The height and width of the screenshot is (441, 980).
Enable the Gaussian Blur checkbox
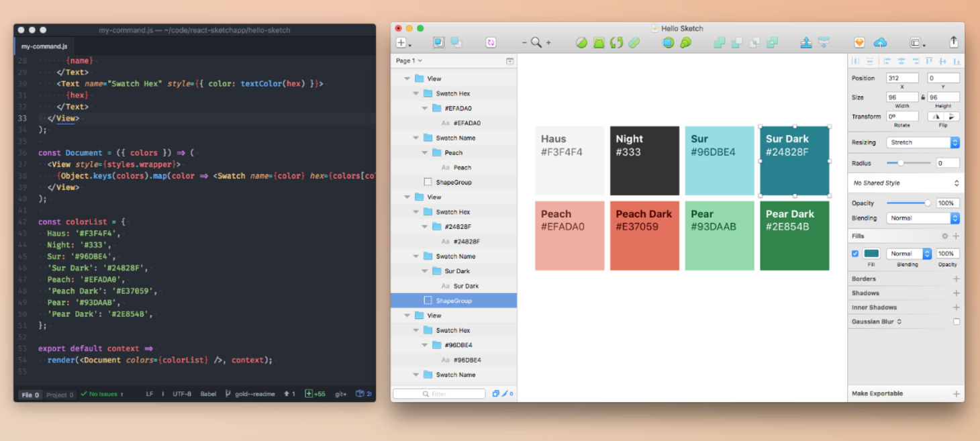pos(956,322)
